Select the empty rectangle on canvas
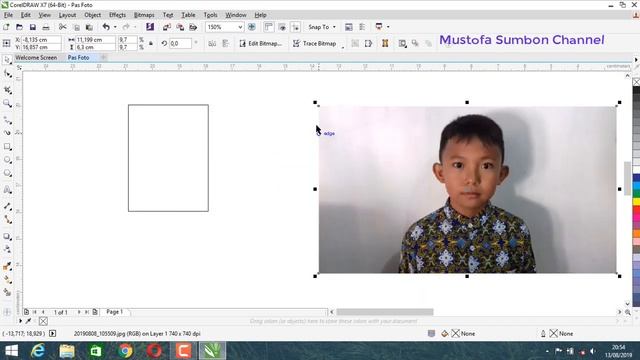Screen dimensions: 640x360 pyautogui.click(x=168, y=158)
